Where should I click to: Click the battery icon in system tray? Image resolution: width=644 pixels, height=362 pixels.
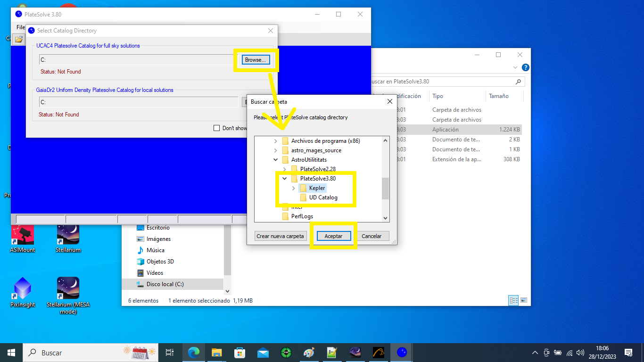(558, 353)
